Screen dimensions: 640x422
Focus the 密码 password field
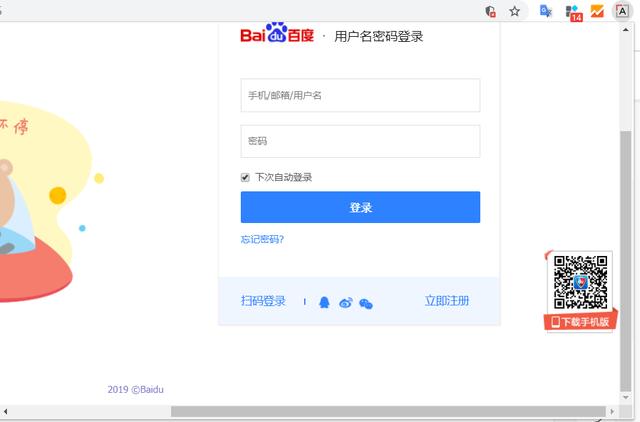[360, 141]
